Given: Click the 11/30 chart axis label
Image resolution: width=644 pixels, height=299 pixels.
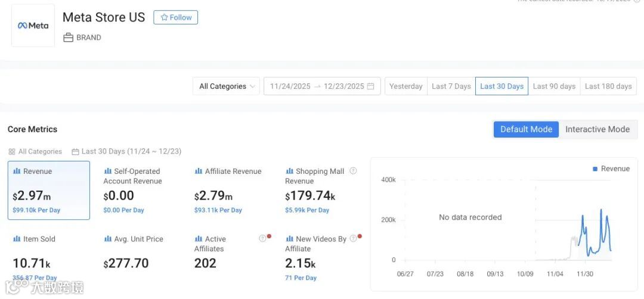Looking at the screenshot, I should point(585,274).
